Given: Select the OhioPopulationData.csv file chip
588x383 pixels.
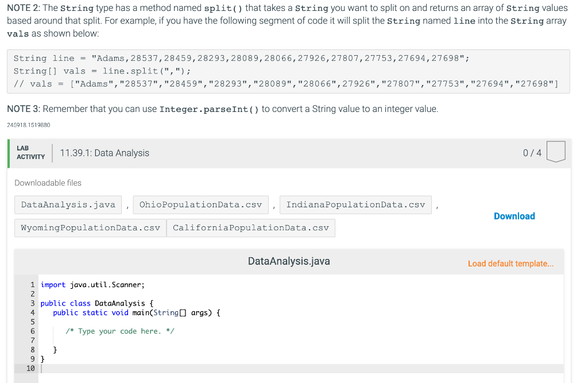Looking at the screenshot, I should (x=200, y=204).
